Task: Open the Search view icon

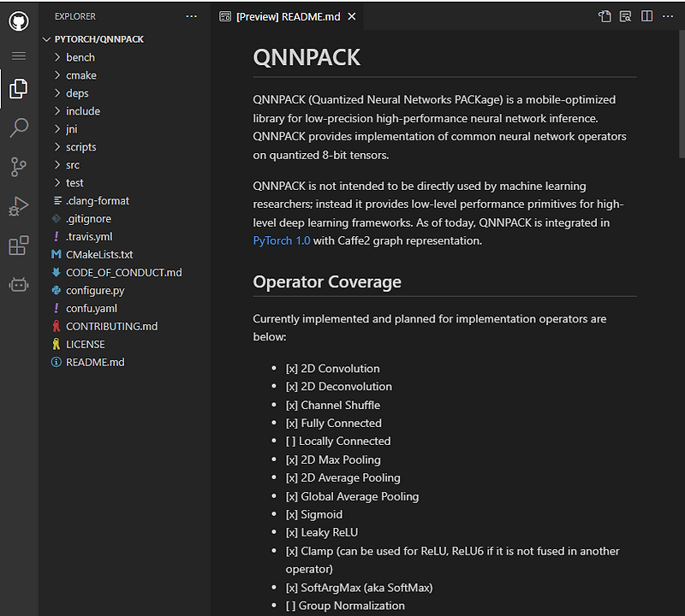Action: [x=19, y=127]
